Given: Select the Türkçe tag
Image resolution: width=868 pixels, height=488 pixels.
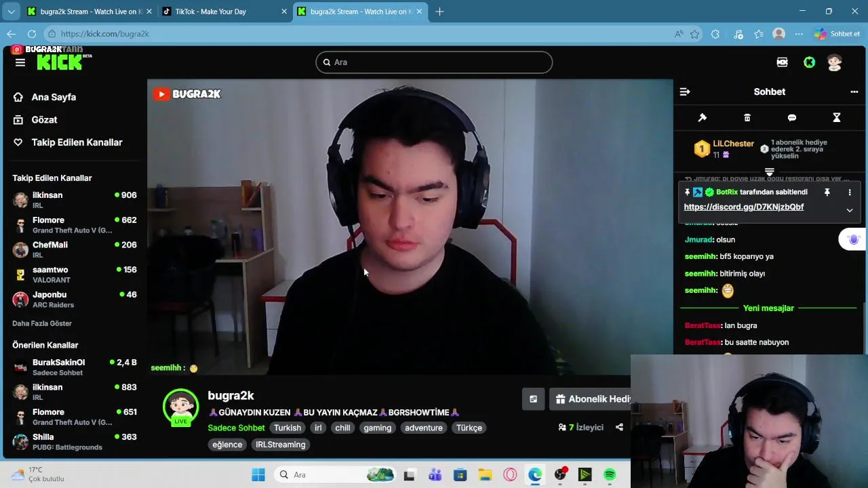Looking at the screenshot, I should click(x=469, y=428).
